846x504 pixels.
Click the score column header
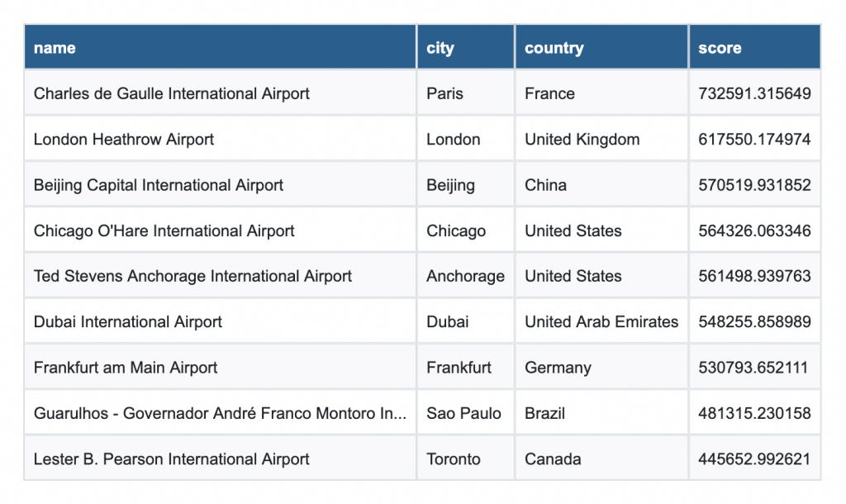point(720,48)
